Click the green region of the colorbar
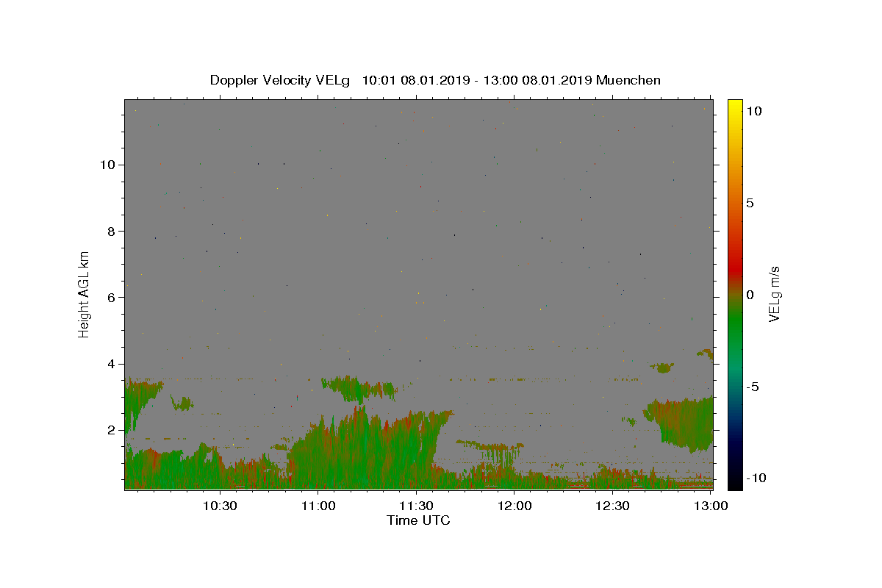 click(735, 323)
